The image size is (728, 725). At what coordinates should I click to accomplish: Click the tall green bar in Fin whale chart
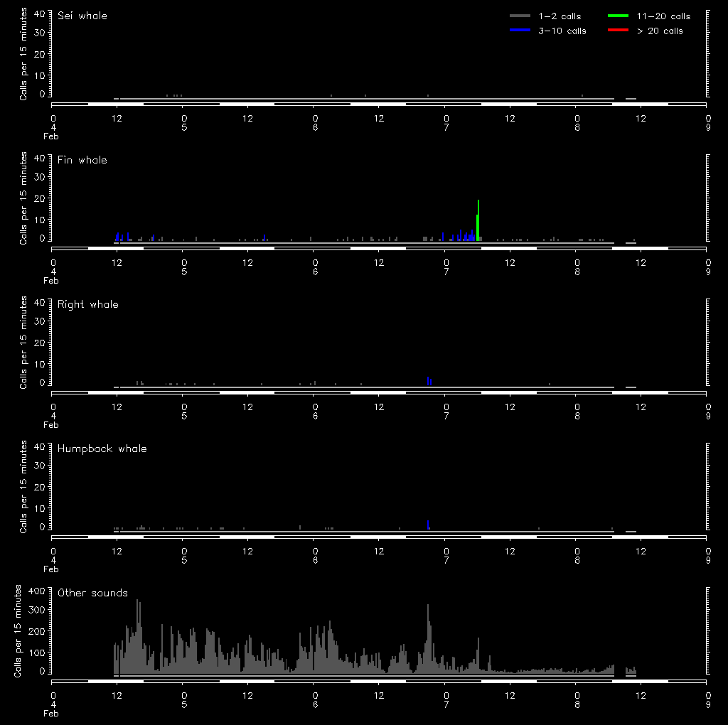[x=478, y=222]
